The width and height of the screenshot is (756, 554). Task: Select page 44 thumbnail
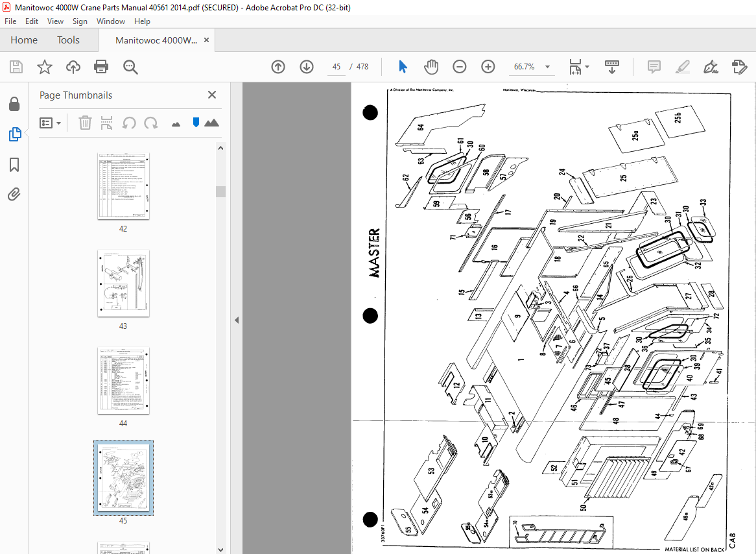pyautogui.click(x=123, y=381)
